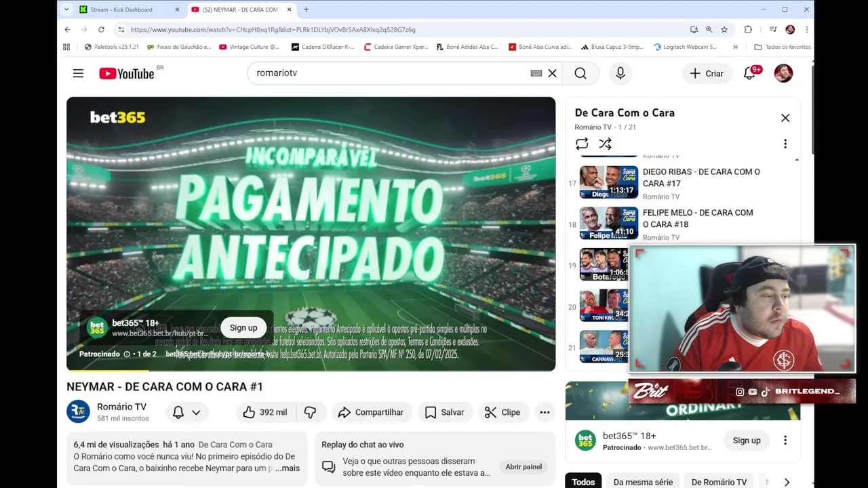Open Paletools bookmark
Screen dimensions: 868x488
click(112, 47)
